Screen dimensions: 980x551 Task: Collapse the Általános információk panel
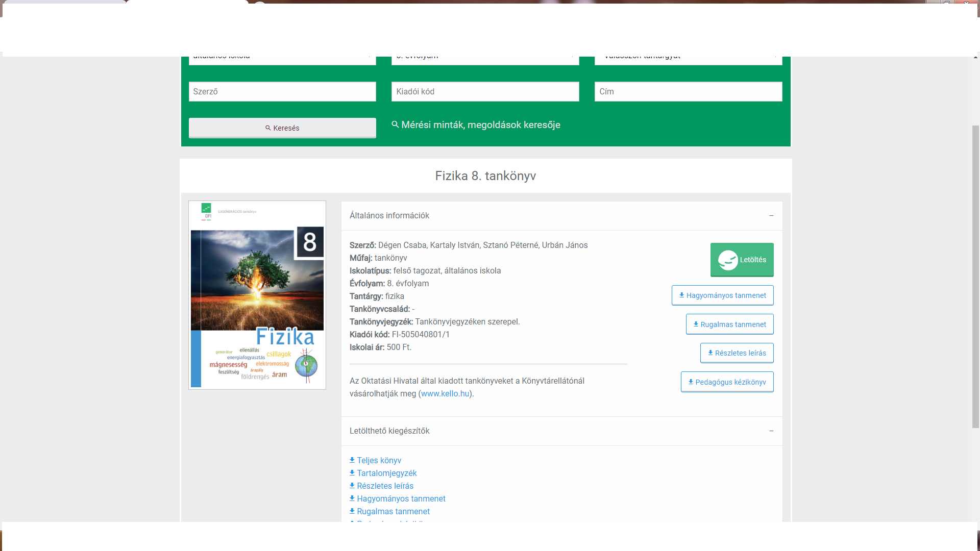tap(771, 216)
